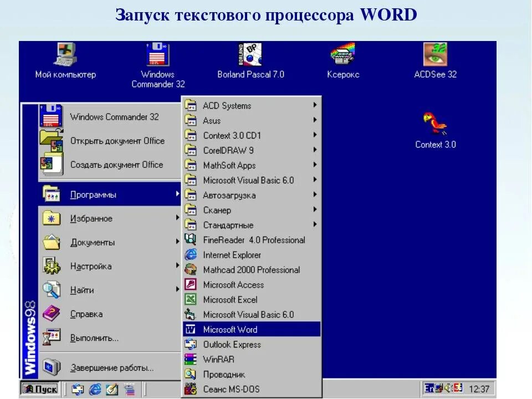Click Show Desktop quick launch icon
Screen dimensions: 532x399
point(112,389)
